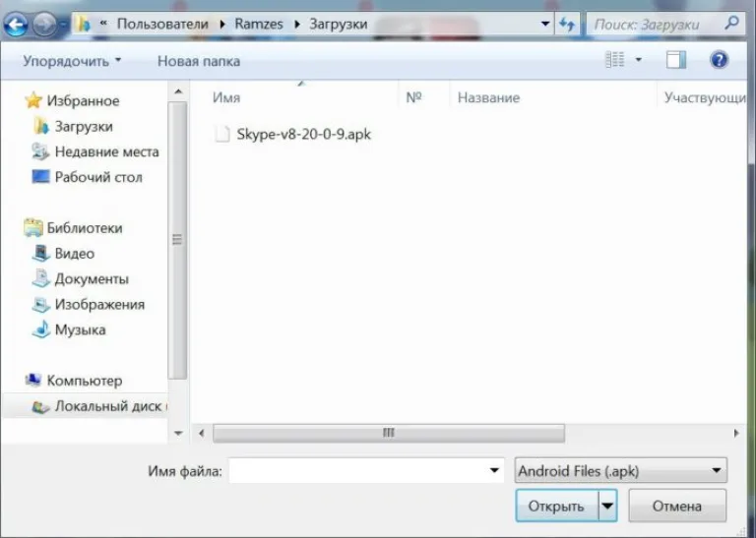Click the sidebar scroll-down arrow
The image size is (756, 538).
(x=178, y=434)
